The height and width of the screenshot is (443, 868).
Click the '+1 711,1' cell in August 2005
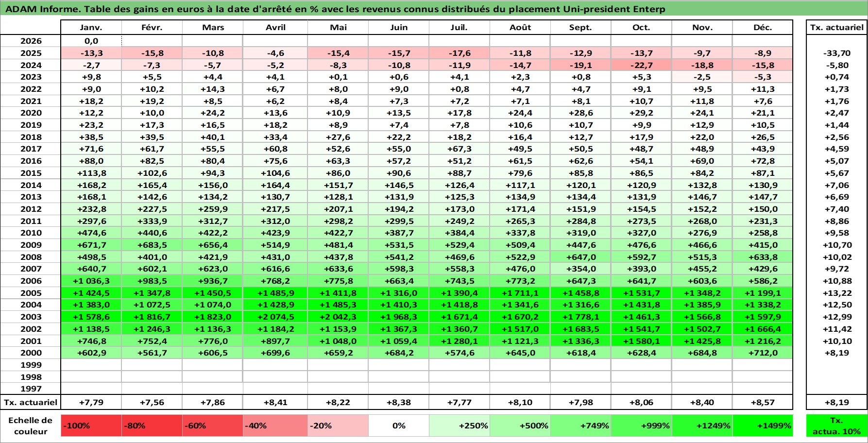pos(520,293)
